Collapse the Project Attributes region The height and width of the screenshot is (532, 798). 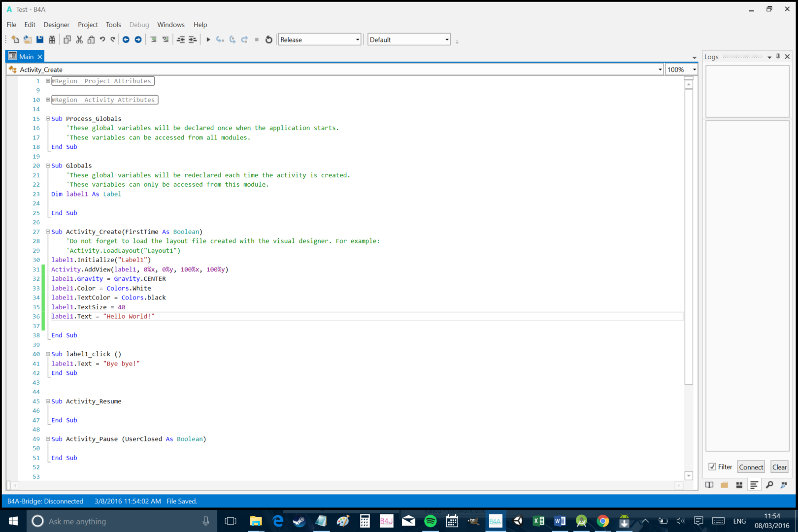(48, 81)
